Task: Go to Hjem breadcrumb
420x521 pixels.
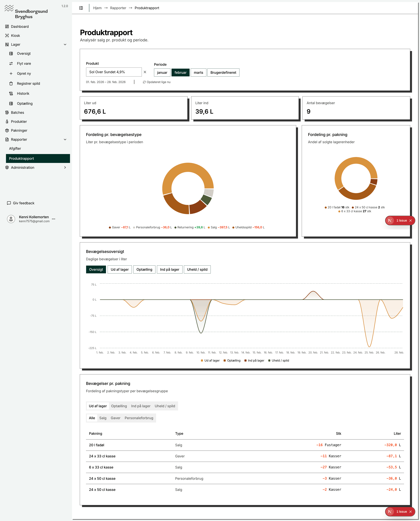Action: [97, 8]
